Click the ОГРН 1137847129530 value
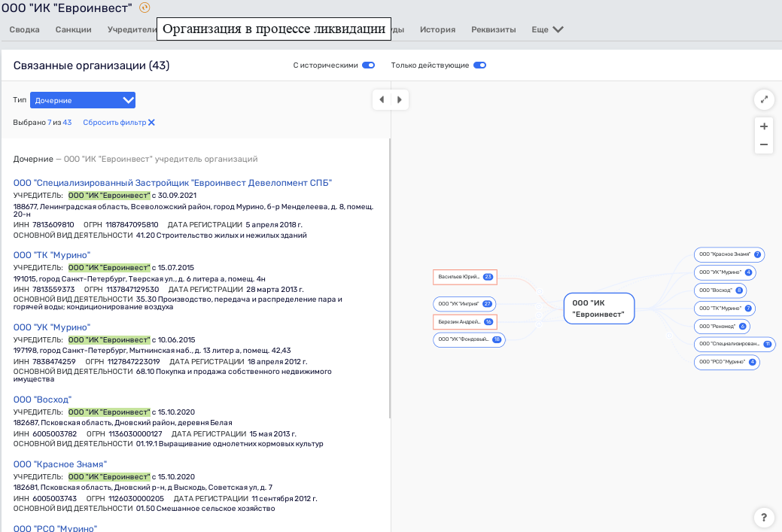This screenshot has width=782, height=532. tap(132, 290)
